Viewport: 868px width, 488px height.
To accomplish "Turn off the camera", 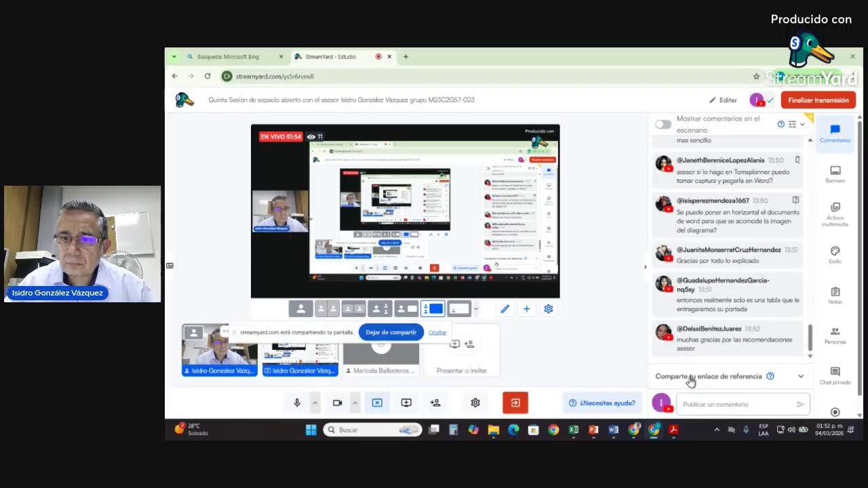I will (337, 403).
